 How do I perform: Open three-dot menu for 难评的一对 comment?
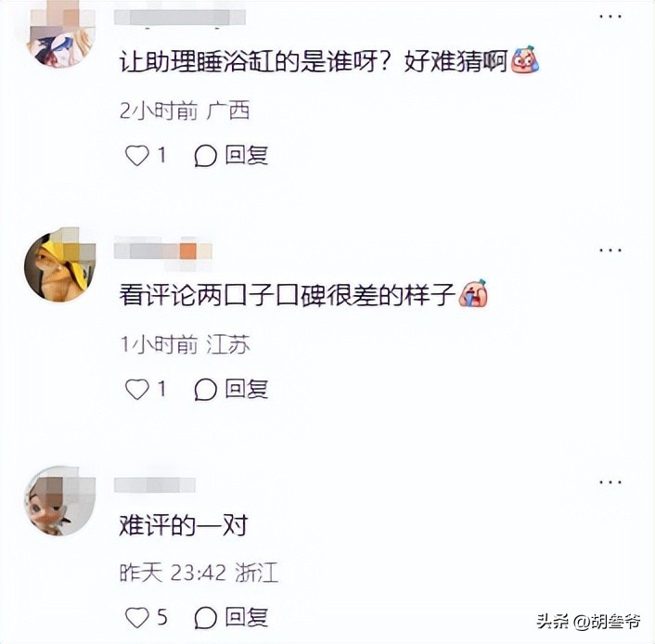pos(610,483)
